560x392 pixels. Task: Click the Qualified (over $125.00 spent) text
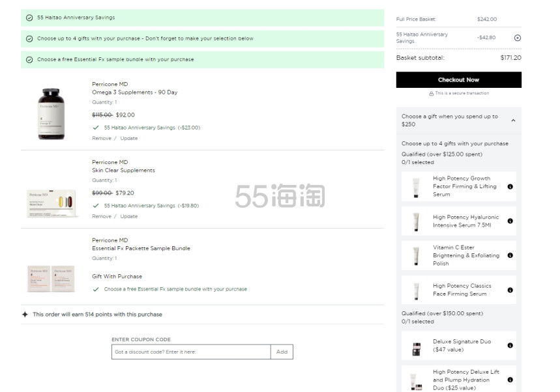pyautogui.click(x=442, y=154)
